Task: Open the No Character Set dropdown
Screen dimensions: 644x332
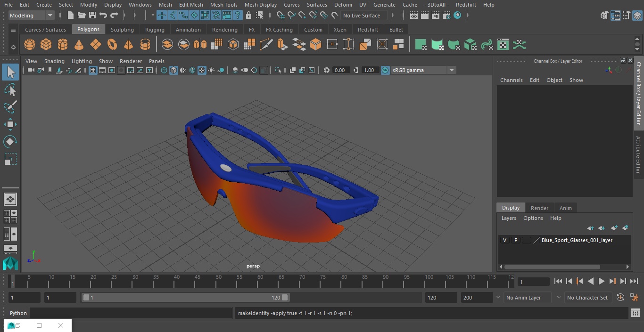Action: click(587, 298)
